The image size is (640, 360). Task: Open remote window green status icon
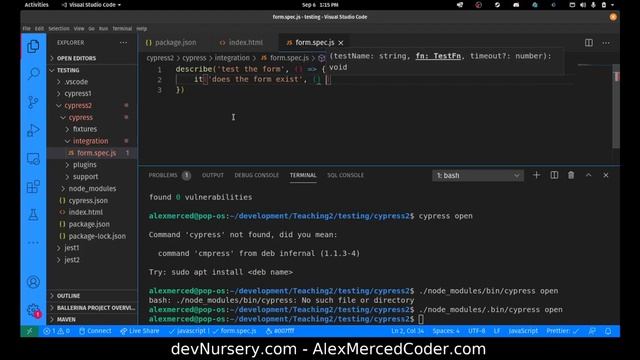point(29,331)
